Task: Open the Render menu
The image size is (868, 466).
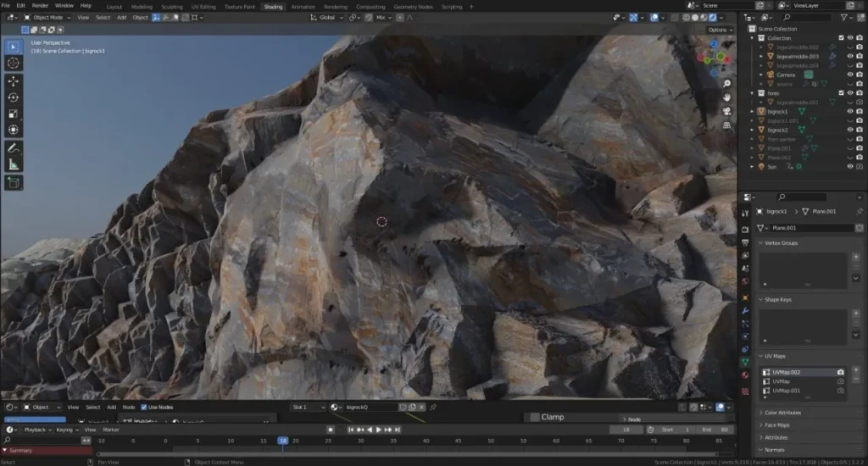Action: click(x=40, y=6)
